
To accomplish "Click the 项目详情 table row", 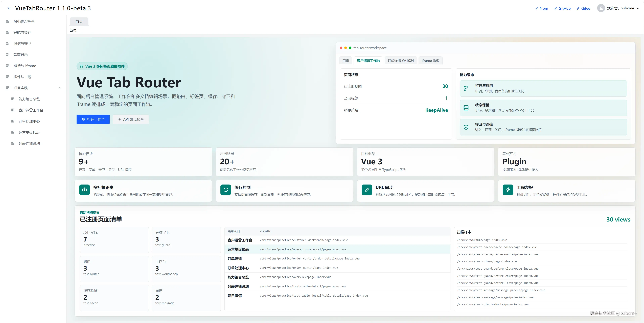I will (337, 296).
